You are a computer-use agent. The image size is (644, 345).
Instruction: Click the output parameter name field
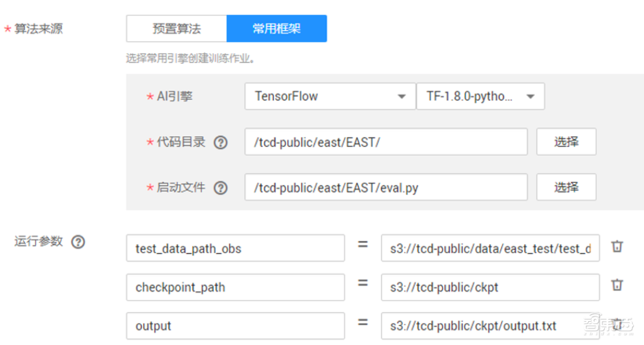tap(235, 326)
